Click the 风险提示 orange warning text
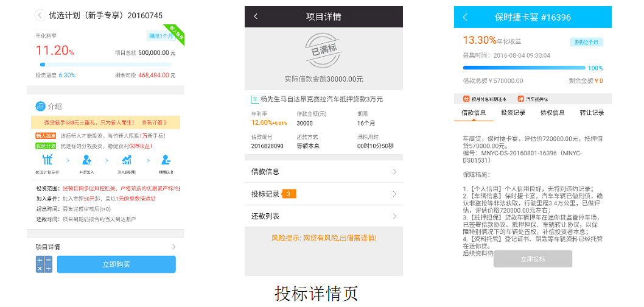 [x=324, y=238]
